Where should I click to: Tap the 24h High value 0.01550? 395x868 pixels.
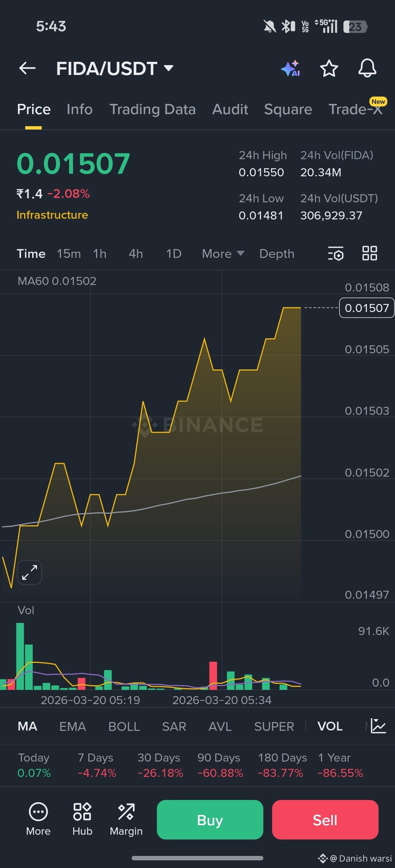pyautogui.click(x=261, y=172)
